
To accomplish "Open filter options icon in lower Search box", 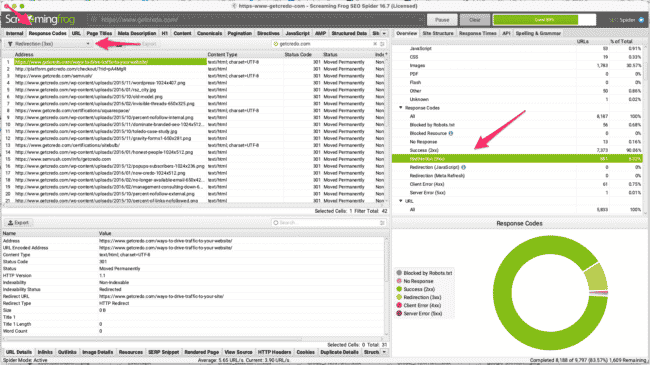I will (x=382, y=223).
